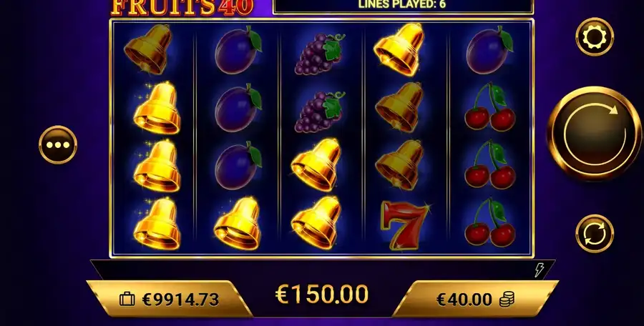644x326 pixels.
Task: Open the settings gear button
Action: coord(595,37)
